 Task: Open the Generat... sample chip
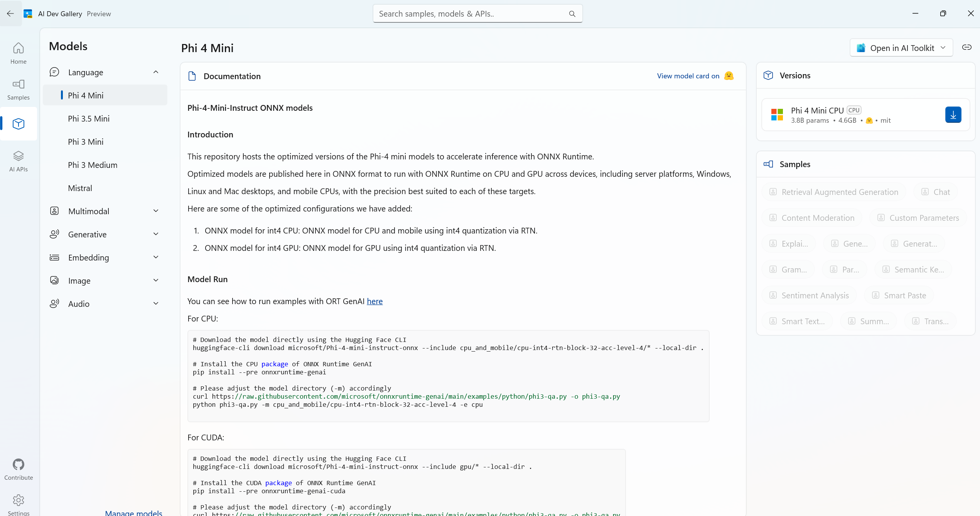pyautogui.click(x=914, y=244)
